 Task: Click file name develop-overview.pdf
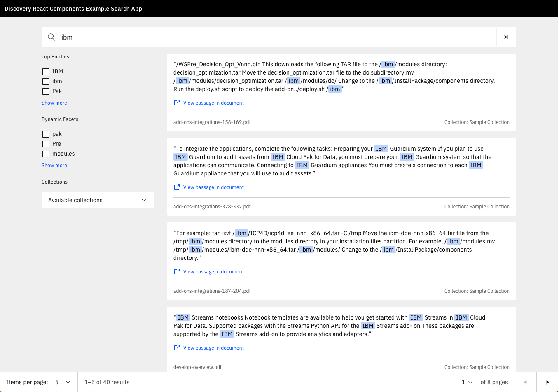(x=197, y=367)
